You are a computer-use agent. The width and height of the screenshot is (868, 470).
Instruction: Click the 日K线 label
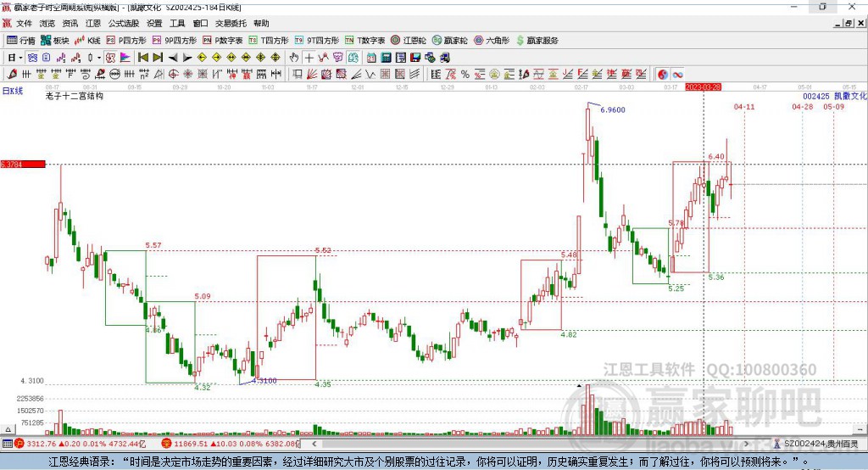(x=13, y=91)
